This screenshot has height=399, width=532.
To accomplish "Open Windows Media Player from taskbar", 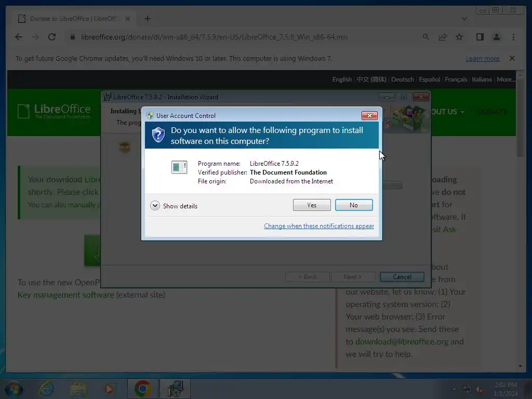I will 109,389.
